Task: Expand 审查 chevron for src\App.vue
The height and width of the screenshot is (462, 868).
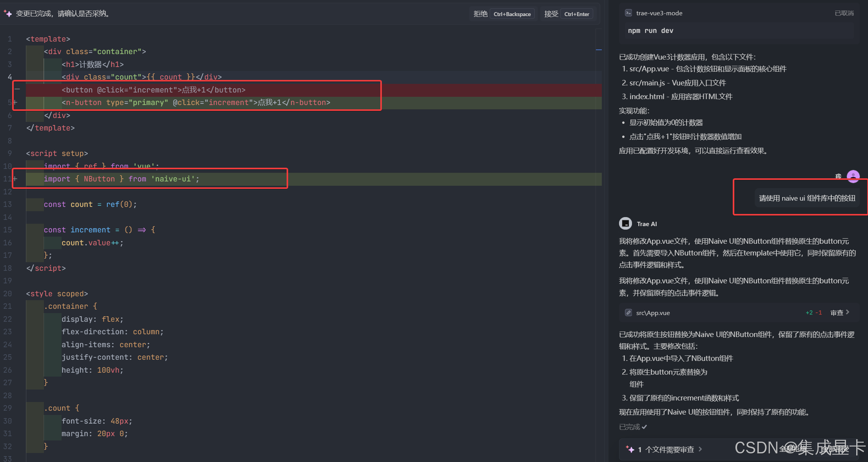Action: [848, 312]
